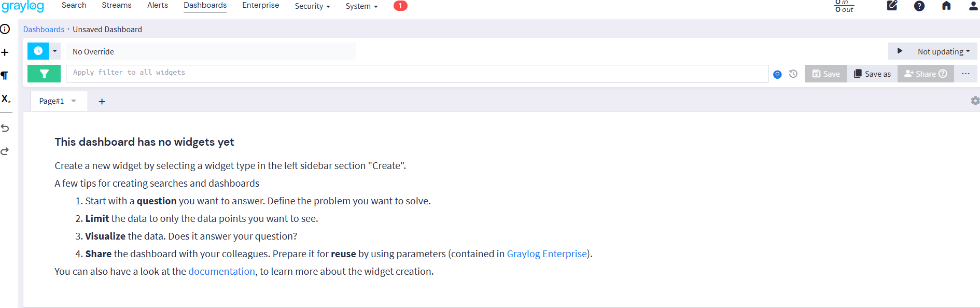
Task: Go to the Streams navigation item
Action: [x=117, y=5]
